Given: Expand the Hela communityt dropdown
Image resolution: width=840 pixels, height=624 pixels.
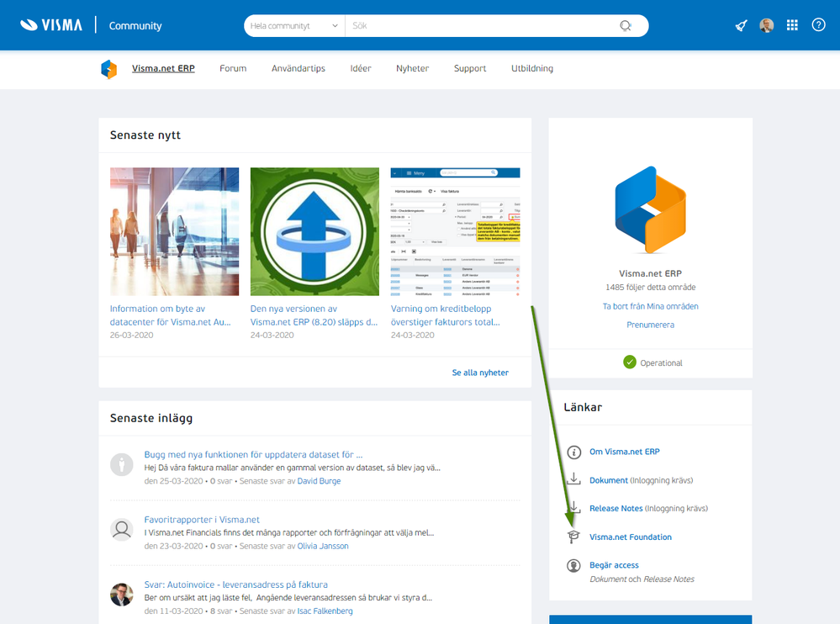Looking at the screenshot, I should pos(294,26).
